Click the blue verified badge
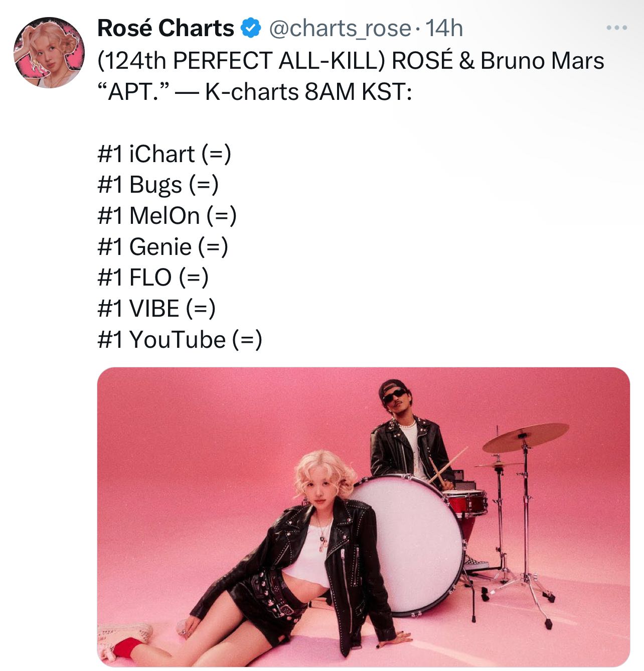The width and height of the screenshot is (644, 671). click(x=251, y=28)
